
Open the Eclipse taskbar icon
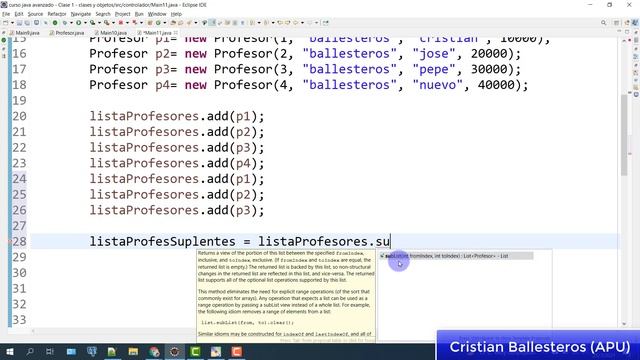point(175,351)
